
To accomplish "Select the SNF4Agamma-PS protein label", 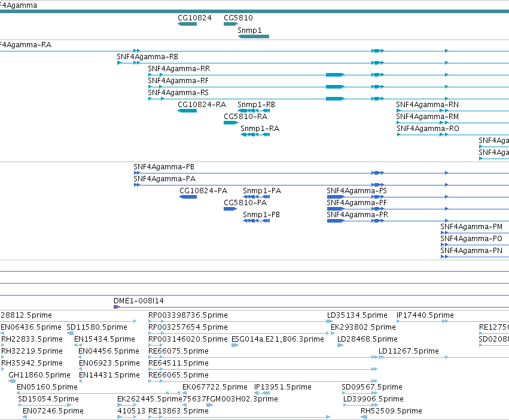I will (356, 191).
